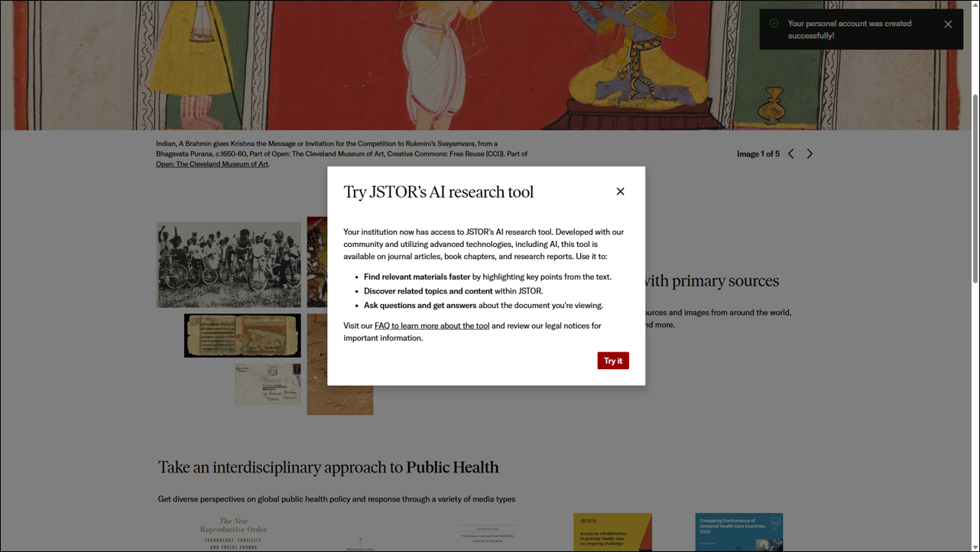
Task: Click the red Try it button
Action: tap(613, 361)
